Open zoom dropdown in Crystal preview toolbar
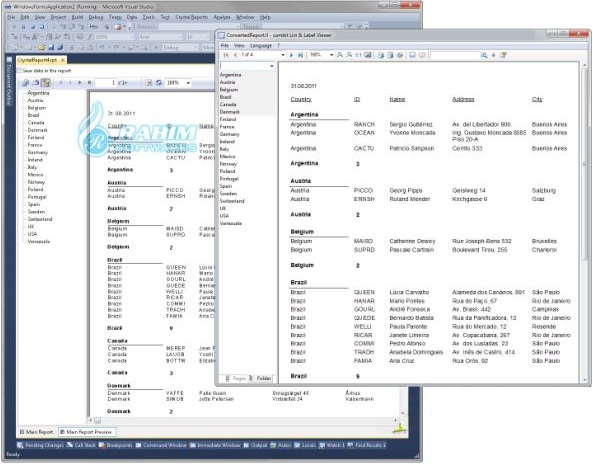 click(188, 83)
